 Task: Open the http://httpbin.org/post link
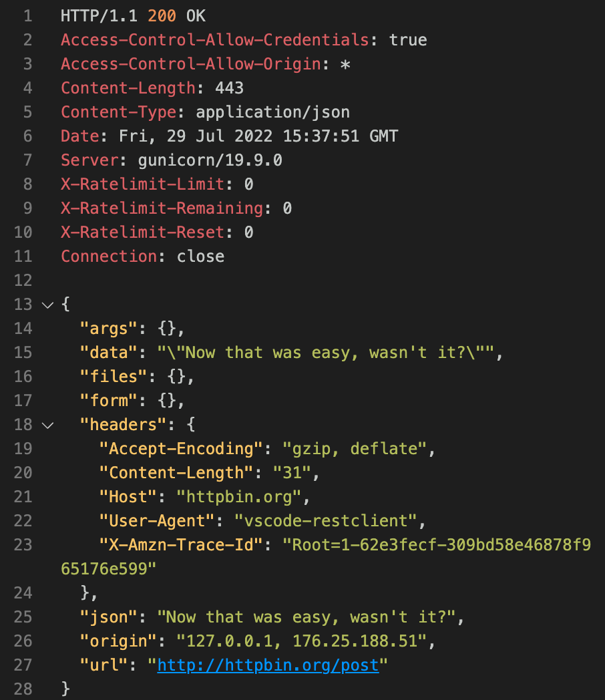click(272, 665)
